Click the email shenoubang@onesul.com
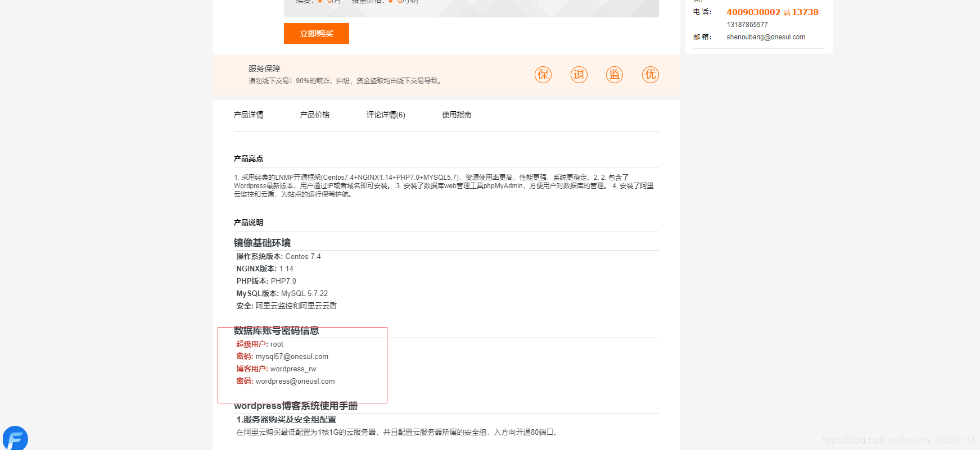The image size is (980, 450). [x=766, y=37]
